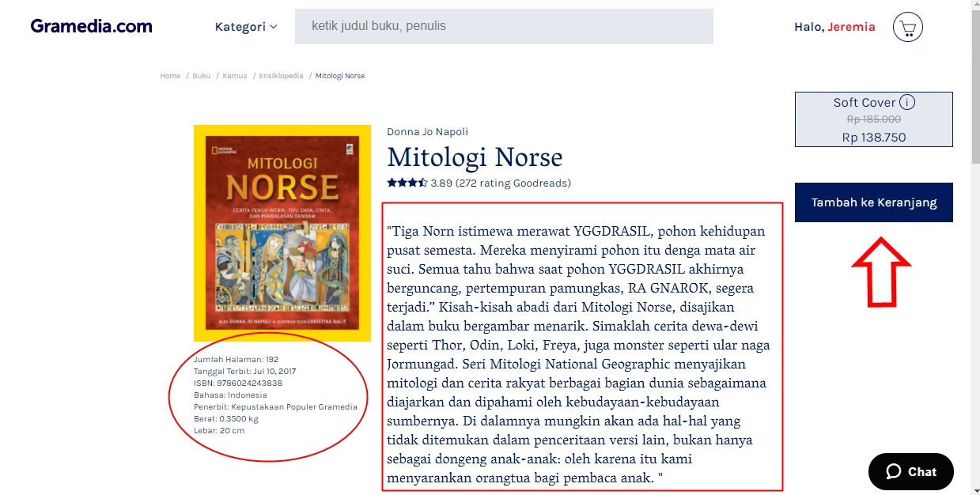Click the Soft Cover info icon

pos(907,102)
